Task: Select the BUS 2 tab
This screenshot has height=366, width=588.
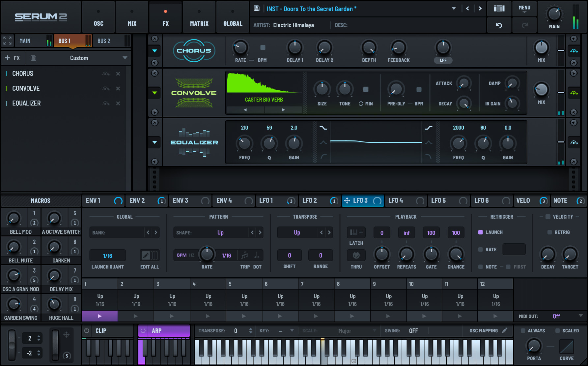Action: 111,41
